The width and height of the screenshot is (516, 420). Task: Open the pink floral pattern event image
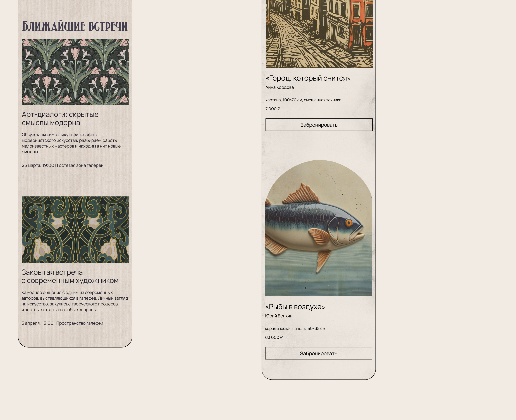tap(75, 72)
